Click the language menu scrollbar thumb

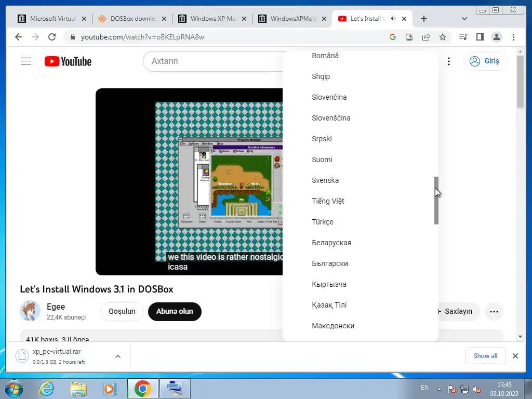pyautogui.click(x=436, y=201)
